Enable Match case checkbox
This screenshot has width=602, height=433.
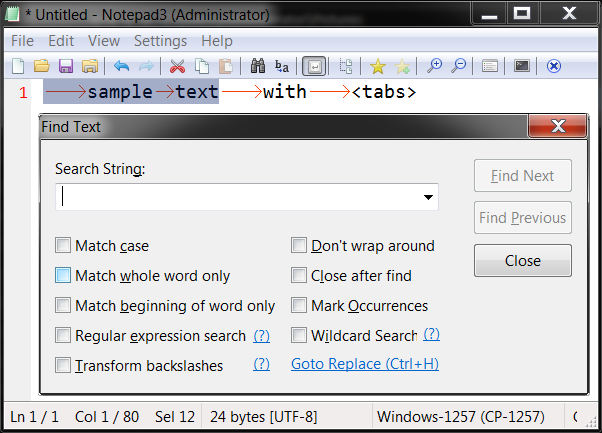[x=63, y=245]
